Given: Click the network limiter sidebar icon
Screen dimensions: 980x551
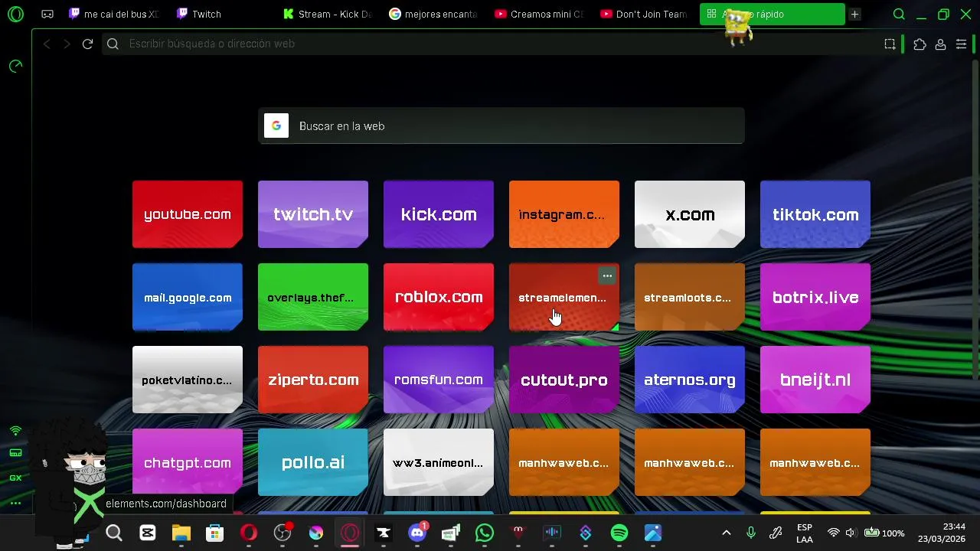Looking at the screenshot, I should tap(15, 431).
